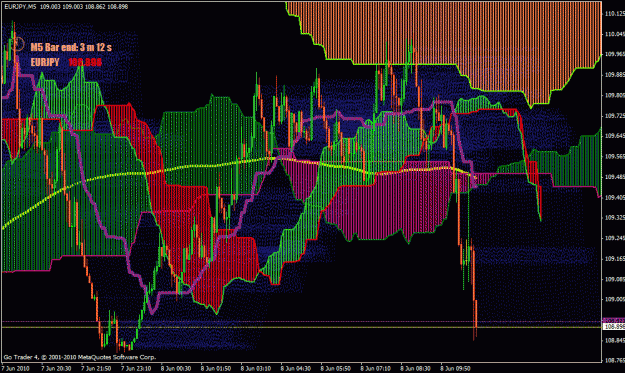This screenshot has height=373, width=625.
Task: Click the orange EURJPY symbol label
Action: [45, 63]
